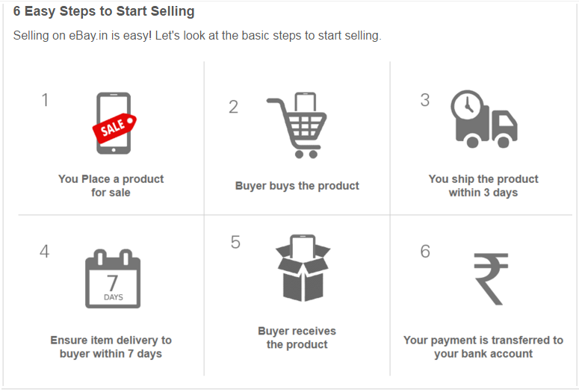Click the delivery truck with clock icon
This screenshot has width=579, height=392.
(483, 119)
